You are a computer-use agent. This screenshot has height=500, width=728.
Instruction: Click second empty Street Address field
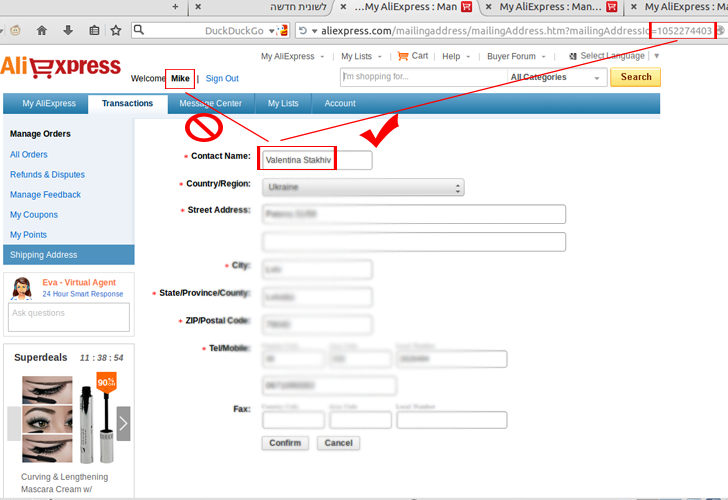tap(414, 242)
